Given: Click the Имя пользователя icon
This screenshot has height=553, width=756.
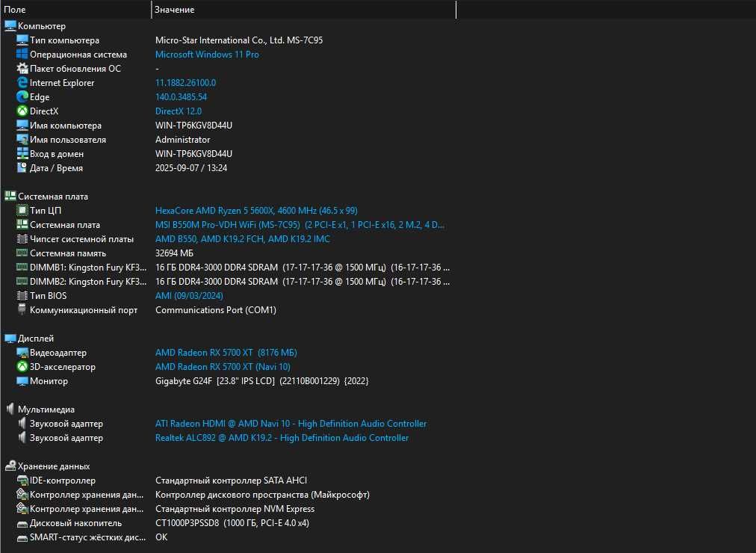Looking at the screenshot, I should (22, 139).
